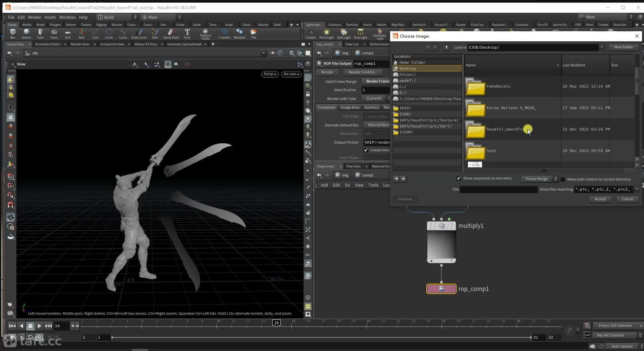This screenshot has width=644, height=351.
Task: Add an Area Light from the shelf
Action: (360, 33)
